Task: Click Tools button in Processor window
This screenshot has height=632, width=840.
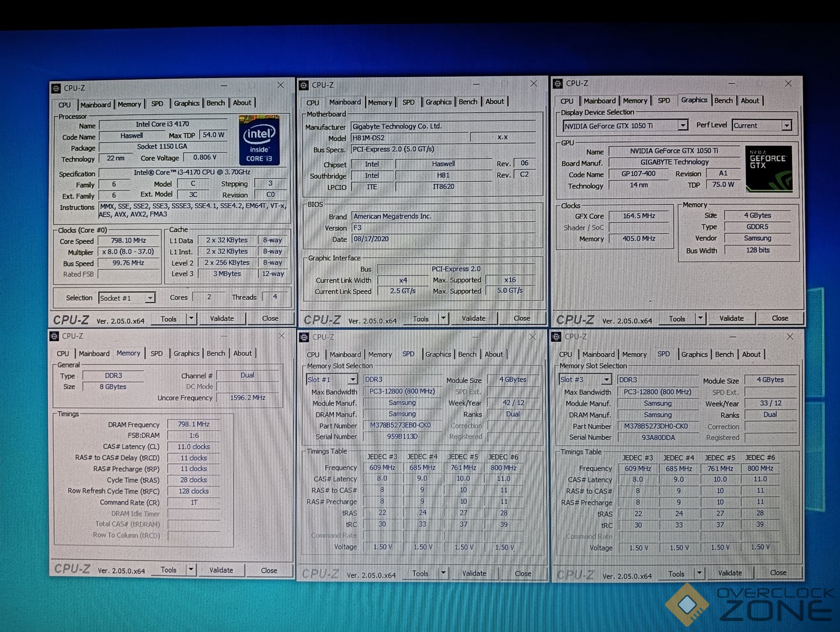Action: [x=169, y=319]
